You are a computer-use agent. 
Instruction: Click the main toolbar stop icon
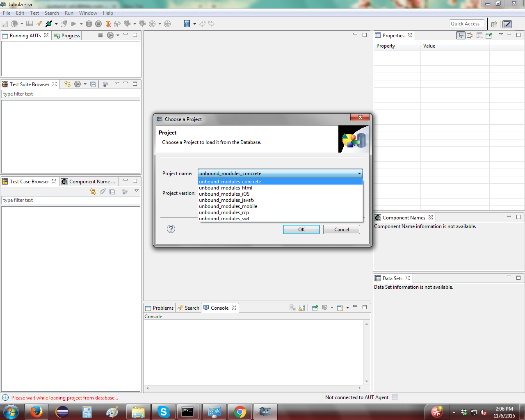click(x=98, y=24)
